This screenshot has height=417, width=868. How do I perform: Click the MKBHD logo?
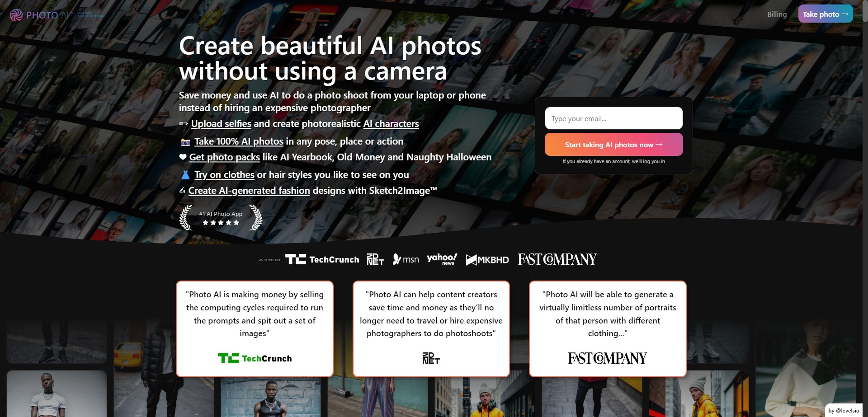[487, 260]
